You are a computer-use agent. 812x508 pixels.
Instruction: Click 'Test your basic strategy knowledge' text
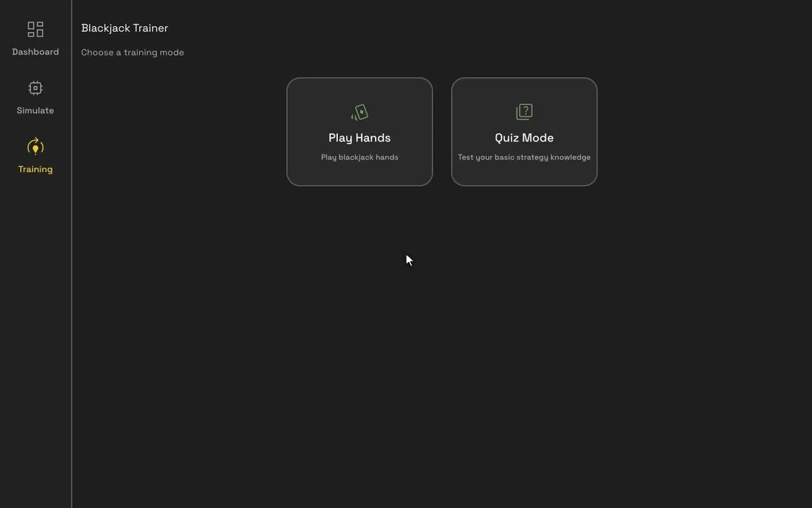coord(524,157)
